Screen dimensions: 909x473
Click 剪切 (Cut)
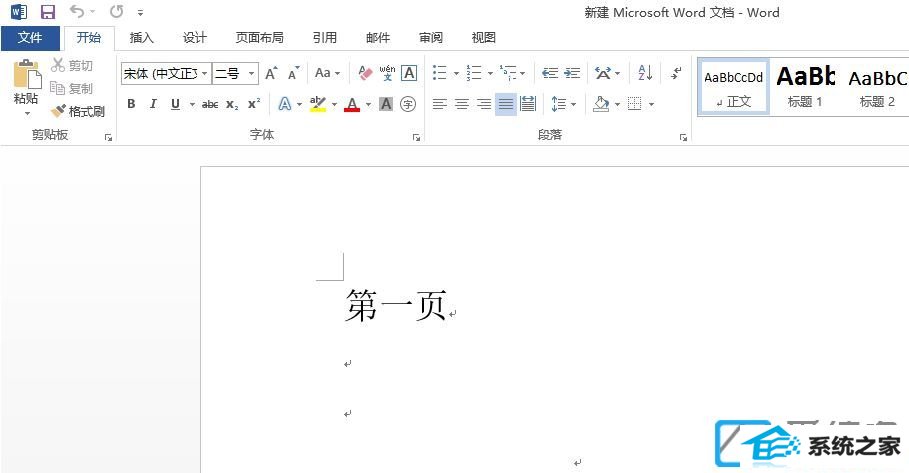[72, 65]
